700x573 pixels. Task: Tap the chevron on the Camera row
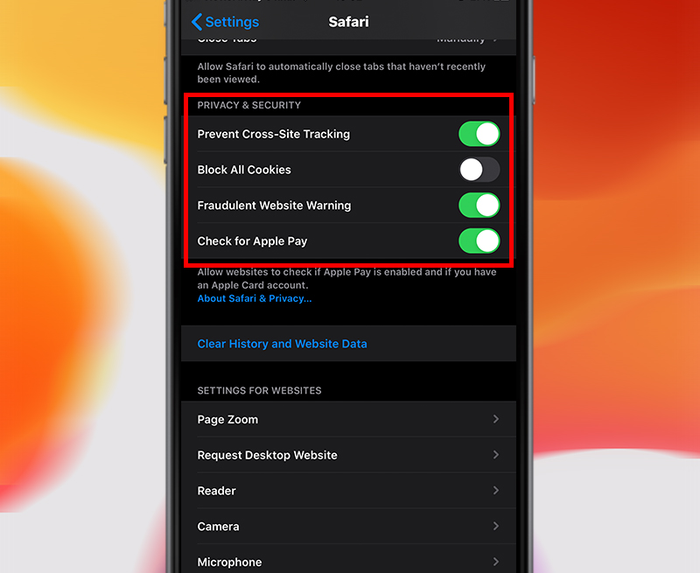click(x=496, y=526)
